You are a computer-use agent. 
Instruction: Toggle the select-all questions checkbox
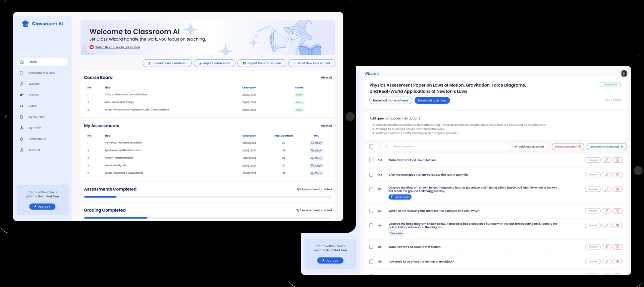pos(371,147)
